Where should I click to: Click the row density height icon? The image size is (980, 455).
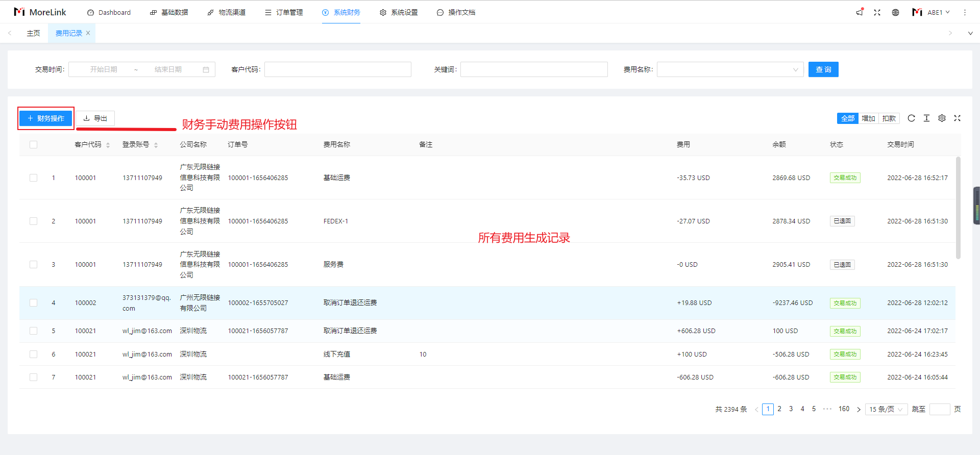click(x=926, y=118)
